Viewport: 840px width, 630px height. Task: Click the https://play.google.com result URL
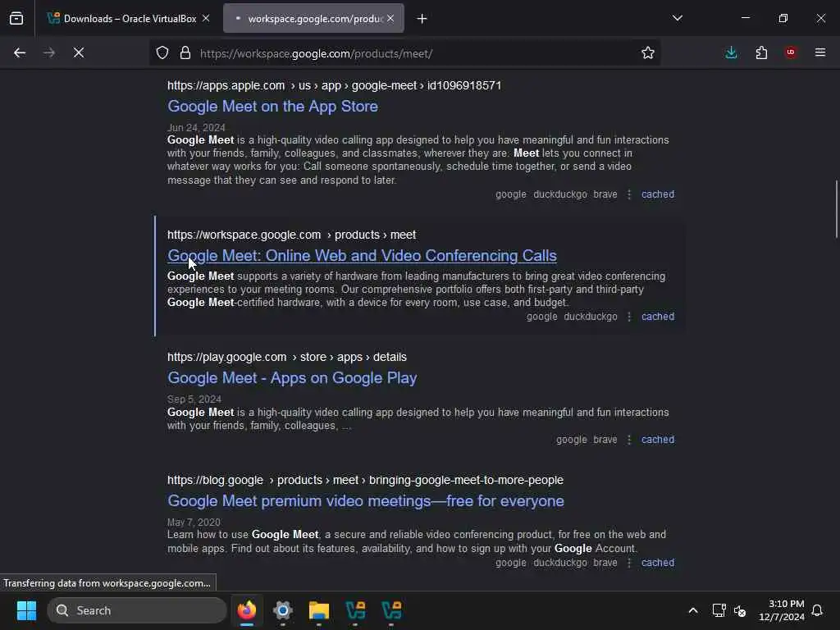tap(286, 358)
